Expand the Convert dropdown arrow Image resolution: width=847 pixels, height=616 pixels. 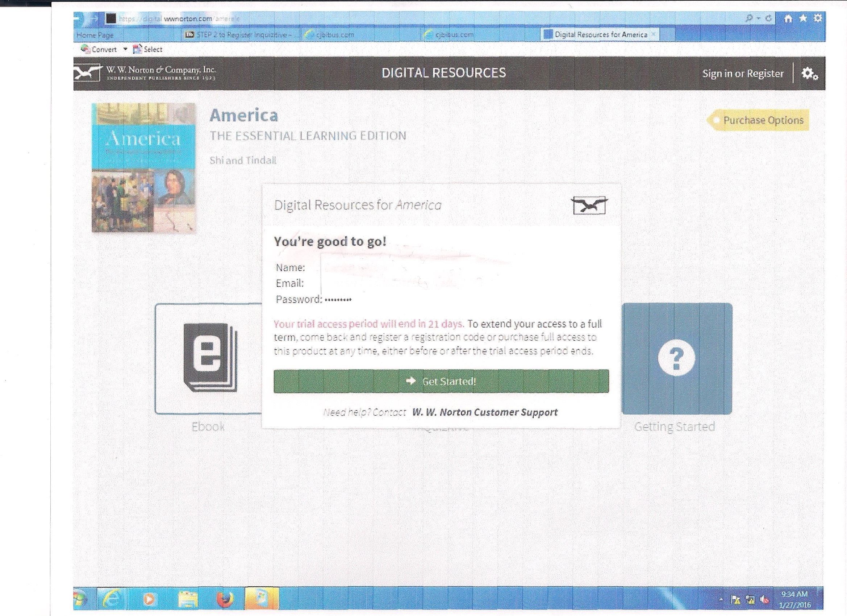125,49
